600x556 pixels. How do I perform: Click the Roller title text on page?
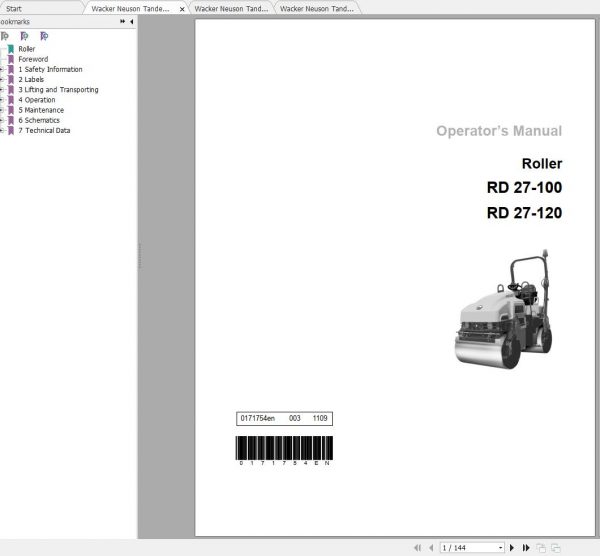coord(542,163)
